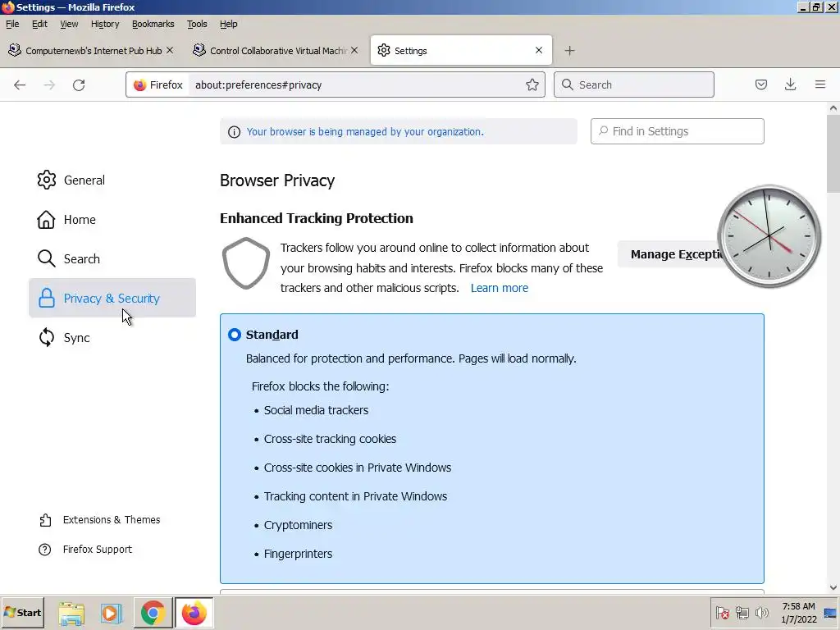Click the Firefox identity icon in the address bar
Image resolution: width=840 pixels, height=630 pixels.
tap(139, 84)
